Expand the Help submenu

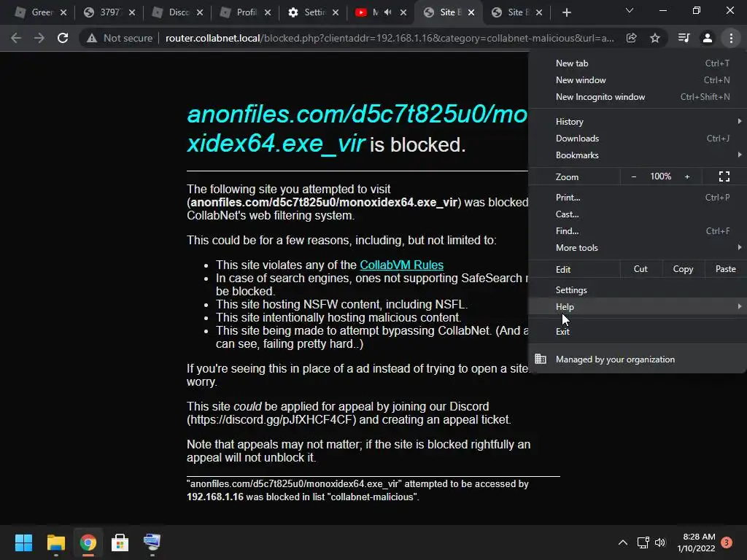tap(638, 307)
